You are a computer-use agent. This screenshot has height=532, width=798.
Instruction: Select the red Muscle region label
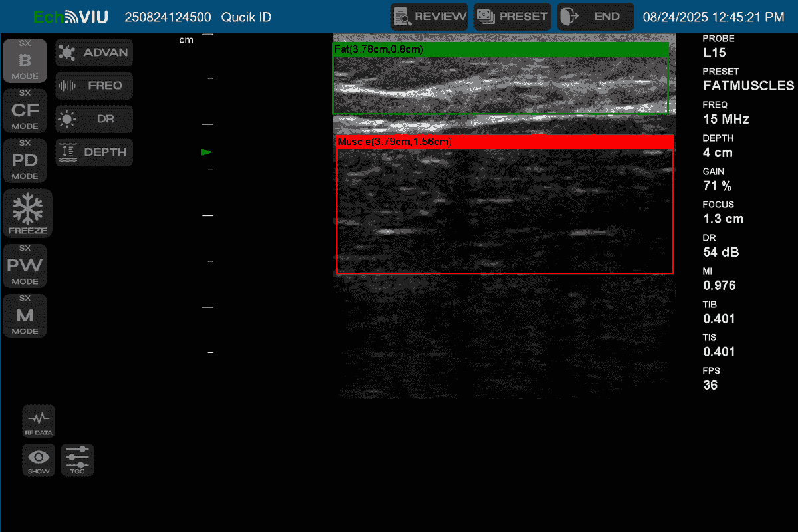(394, 142)
